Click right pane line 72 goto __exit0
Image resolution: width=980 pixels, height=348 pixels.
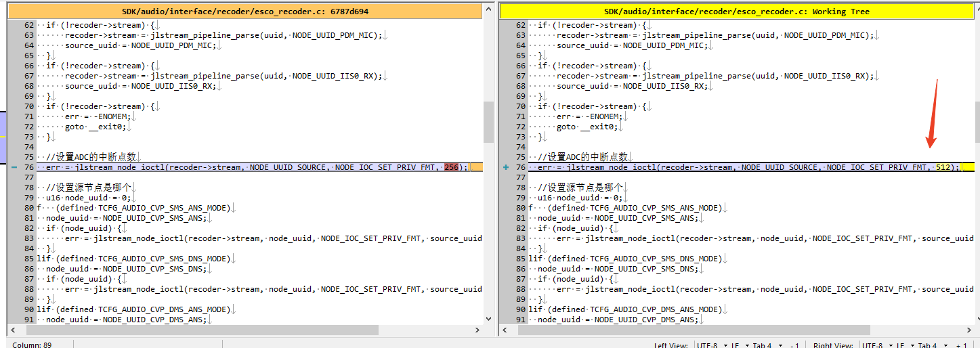point(589,127)
